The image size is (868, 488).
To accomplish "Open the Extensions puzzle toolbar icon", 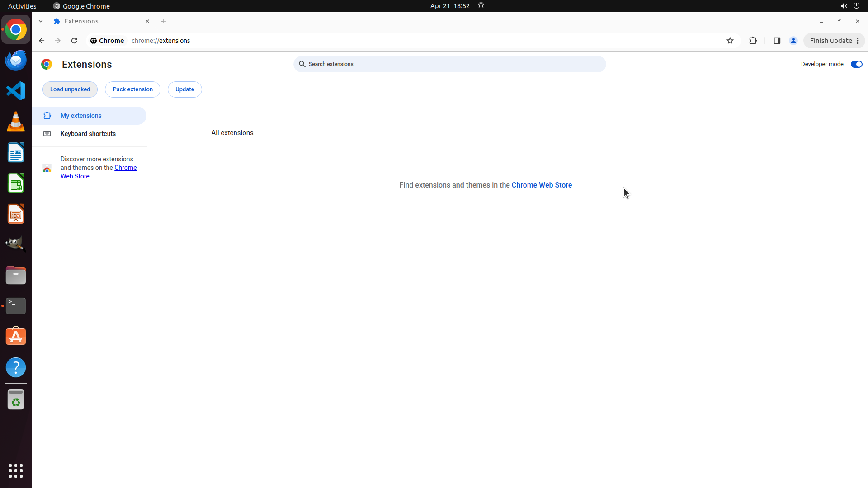I will pyautogui.click(x=753, y=41).
